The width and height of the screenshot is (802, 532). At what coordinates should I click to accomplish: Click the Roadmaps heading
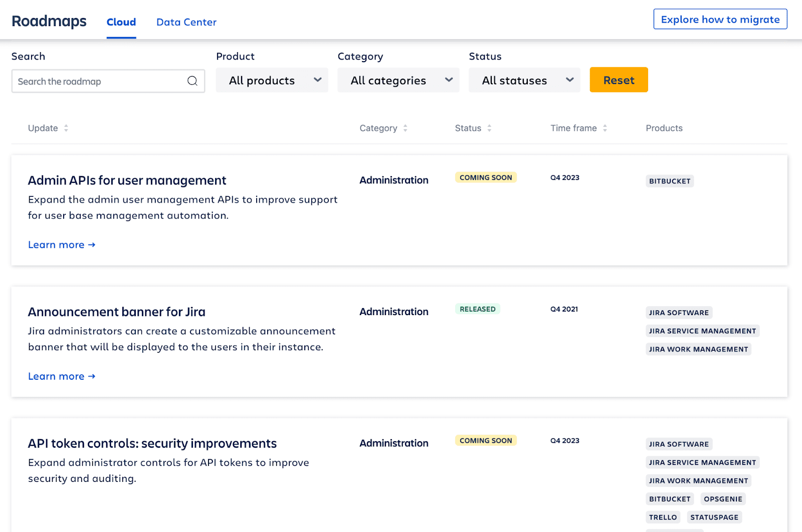49,21
